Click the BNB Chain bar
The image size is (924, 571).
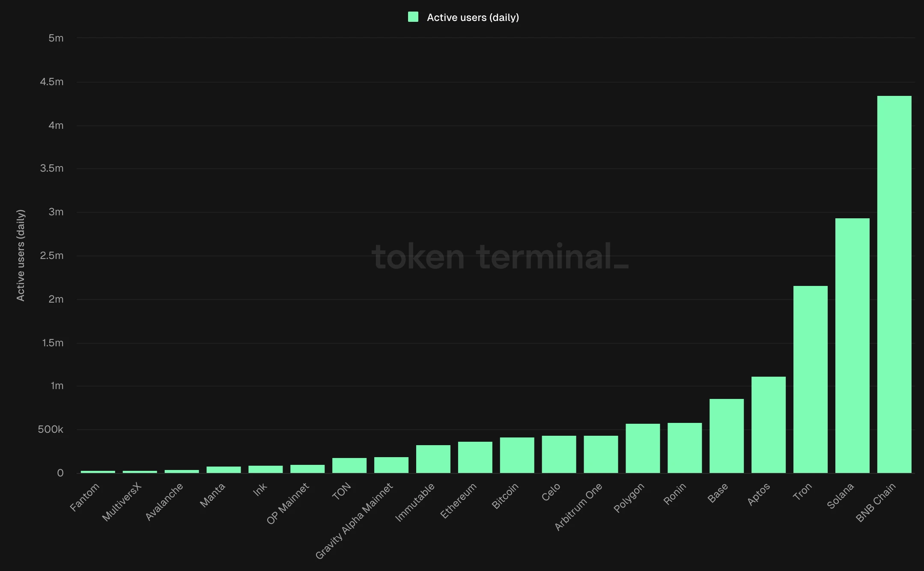pyautogui.click(x=894, y=284)
